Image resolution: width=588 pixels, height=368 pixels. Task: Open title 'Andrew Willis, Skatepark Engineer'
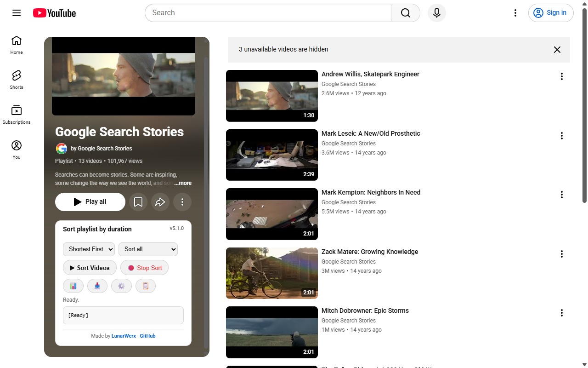370,74
